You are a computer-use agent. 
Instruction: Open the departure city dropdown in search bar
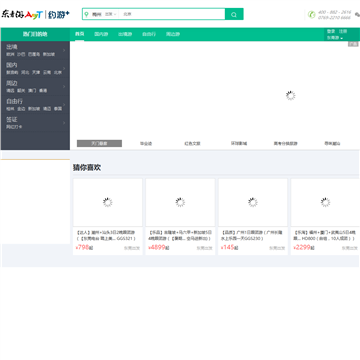coord(111,14)
